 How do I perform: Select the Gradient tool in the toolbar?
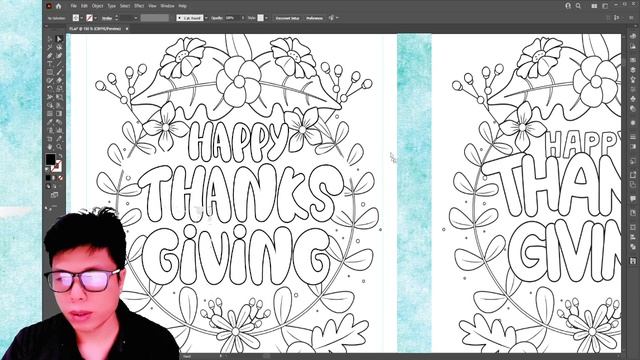click(59, 113)
